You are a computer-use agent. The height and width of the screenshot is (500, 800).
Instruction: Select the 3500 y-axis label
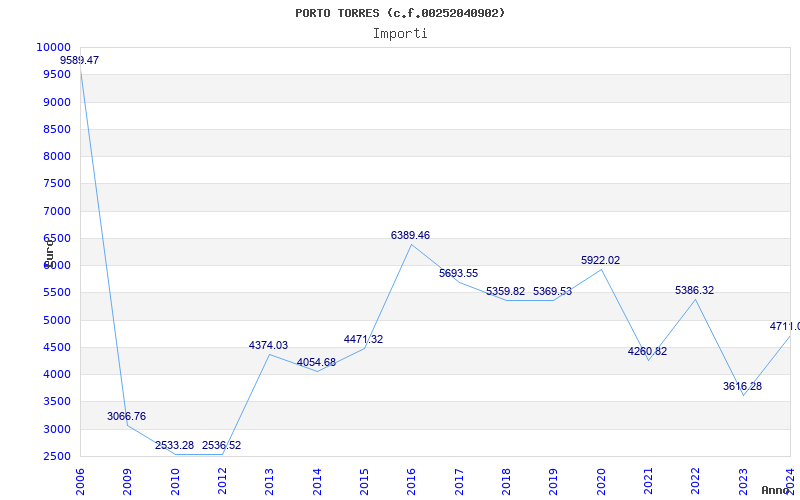point(57,402)
